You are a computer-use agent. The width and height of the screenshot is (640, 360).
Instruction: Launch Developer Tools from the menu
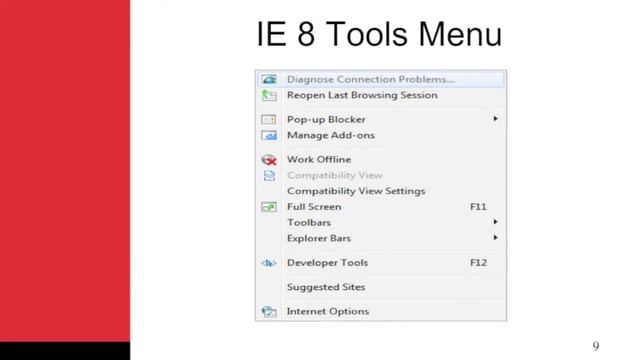point(381,263)
